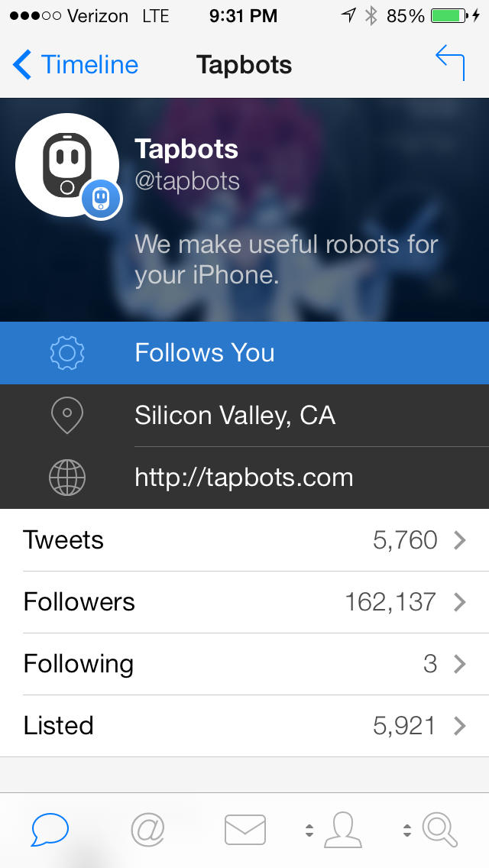489x868 pixels.
Task: Open the timeline speech bubble tab
Action: (50, 830)
